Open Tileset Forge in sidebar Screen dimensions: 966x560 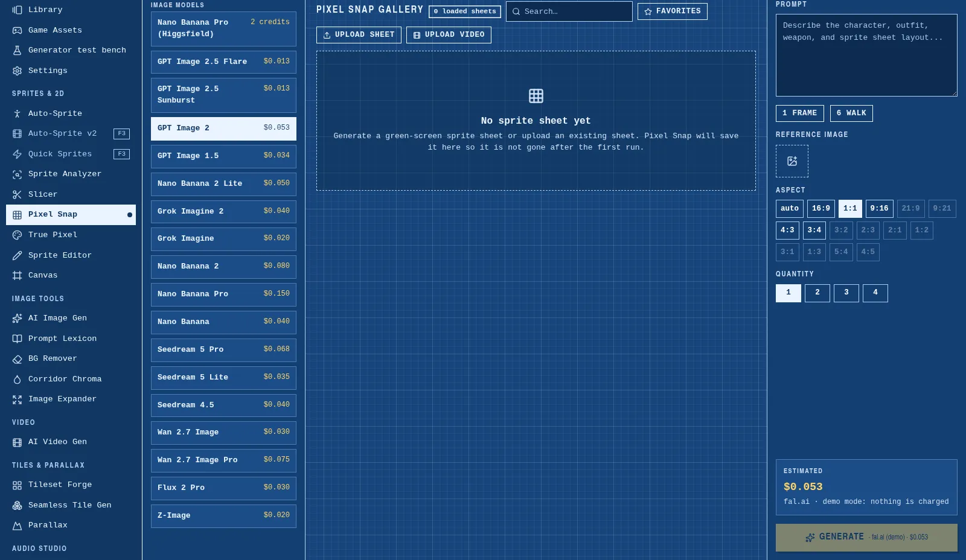pos(71,485)
